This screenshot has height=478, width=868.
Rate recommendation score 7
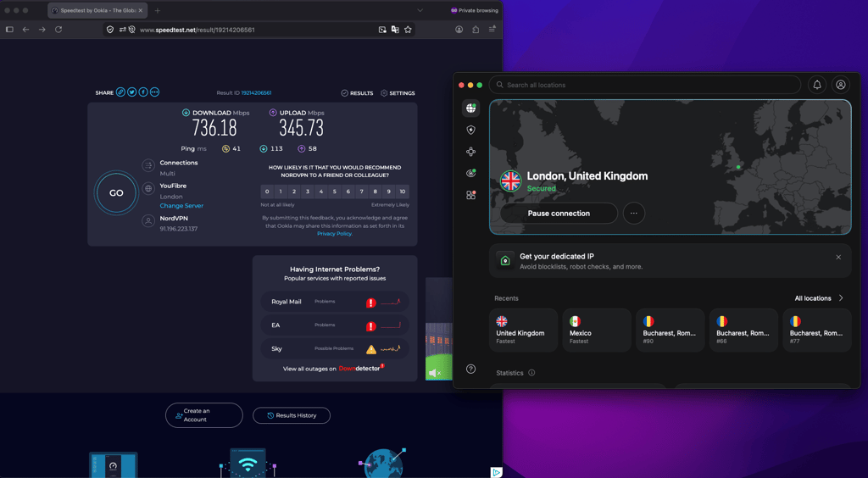tap(361, 192)
